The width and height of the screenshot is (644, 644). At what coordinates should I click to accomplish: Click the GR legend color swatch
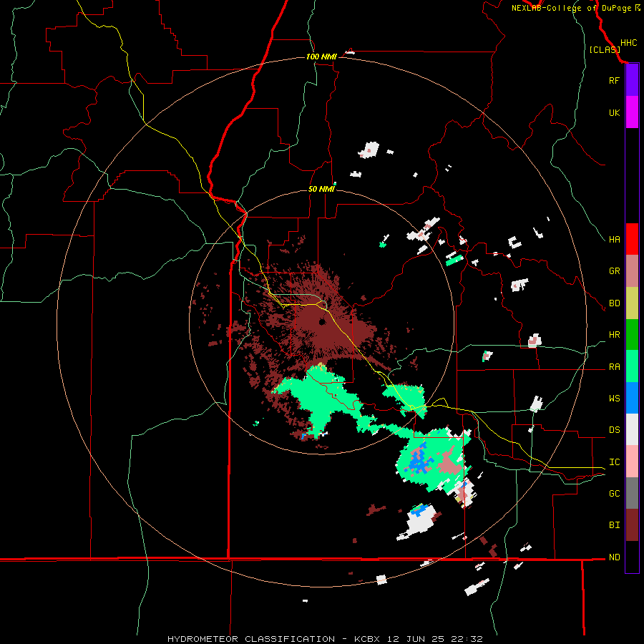[x=632, y=271]
